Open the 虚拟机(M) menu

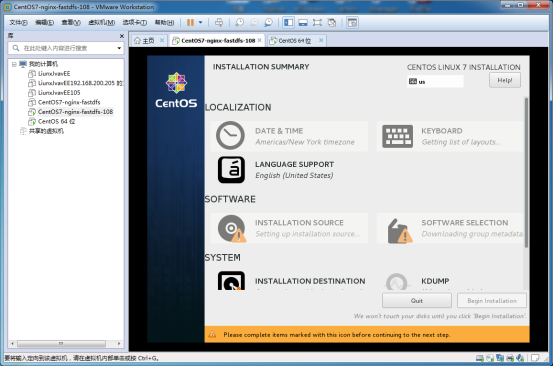102,23
